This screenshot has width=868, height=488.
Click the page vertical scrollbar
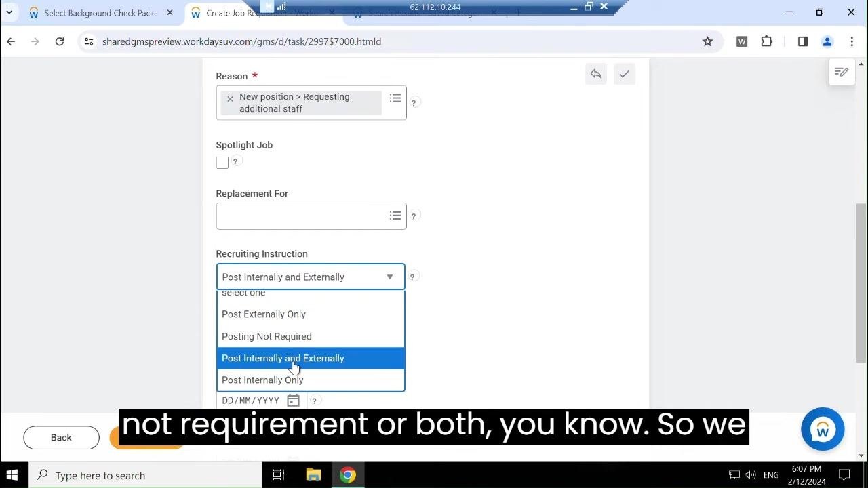click(x=861, y=285)
